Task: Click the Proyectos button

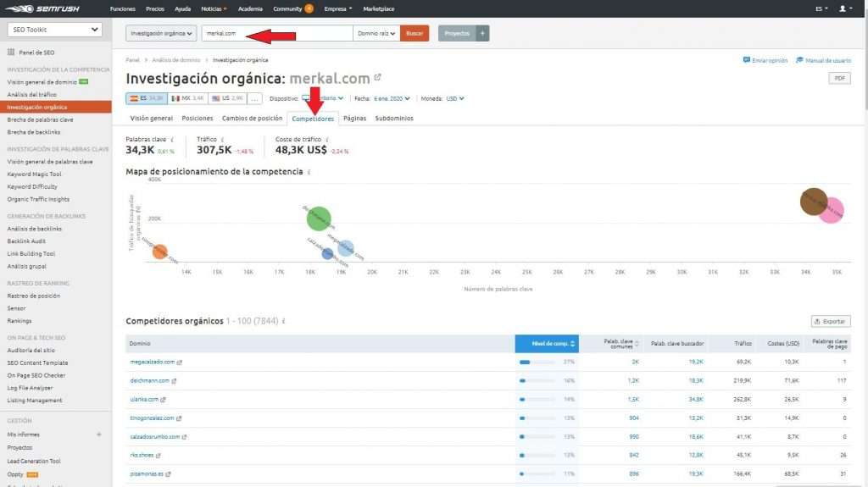Action: [457, 33]
